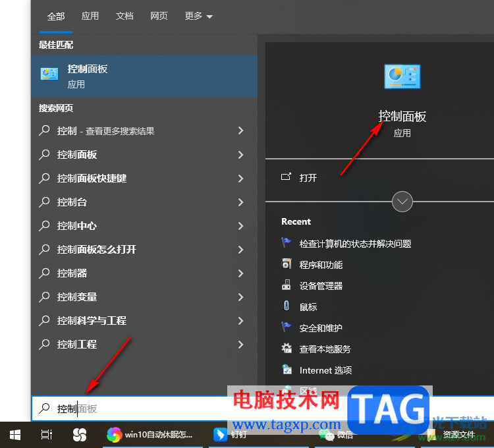Click the search box magnifier icon
This screenshot has width=494, height=448.
[44, 408]
